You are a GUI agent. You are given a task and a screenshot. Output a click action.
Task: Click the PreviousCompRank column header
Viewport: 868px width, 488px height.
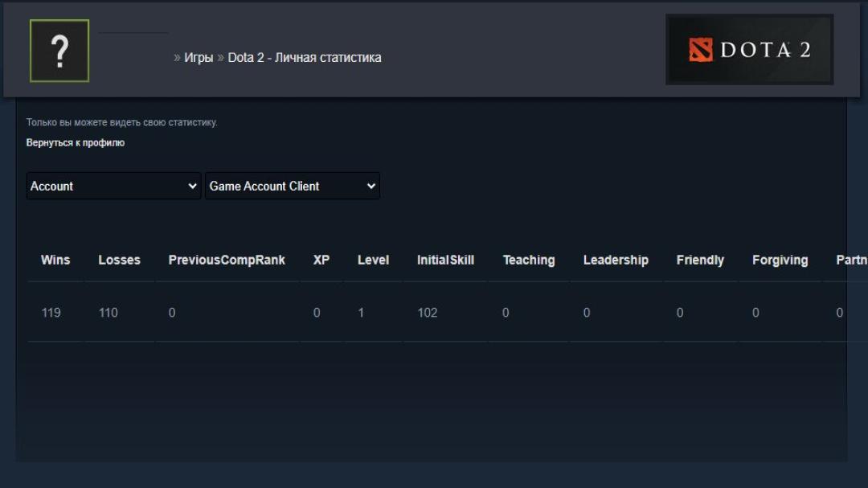[x=227, y=260]
